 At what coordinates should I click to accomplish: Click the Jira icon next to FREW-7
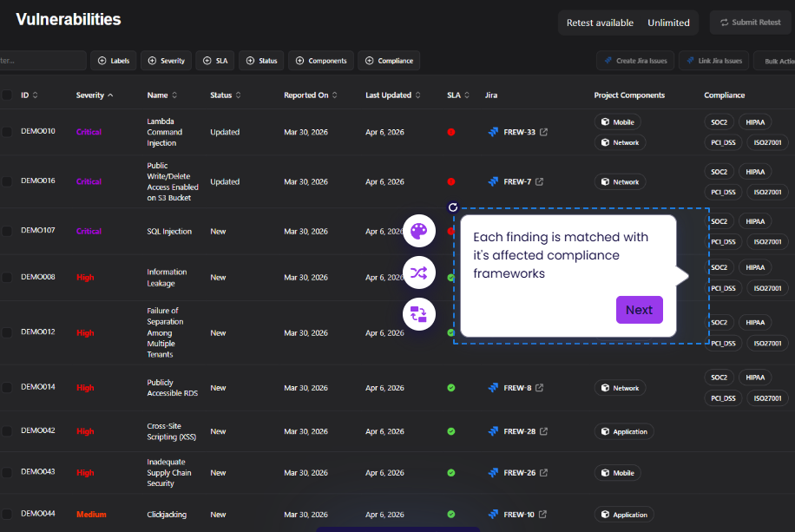pyautogui.click(x=493, y=182)
